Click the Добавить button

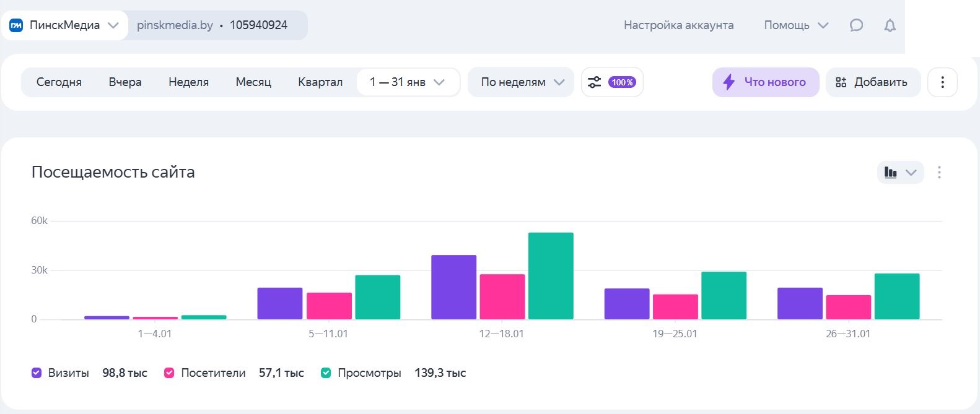coord(872,82)
